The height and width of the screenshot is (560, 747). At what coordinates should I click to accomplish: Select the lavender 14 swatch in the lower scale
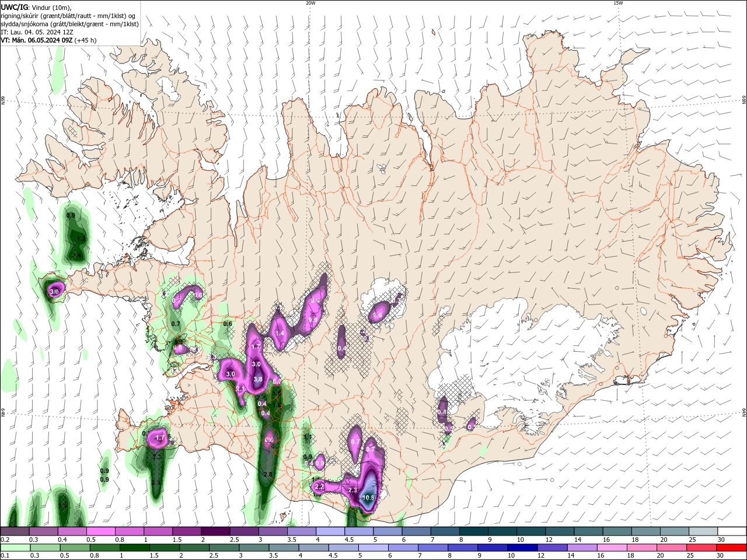582,548
